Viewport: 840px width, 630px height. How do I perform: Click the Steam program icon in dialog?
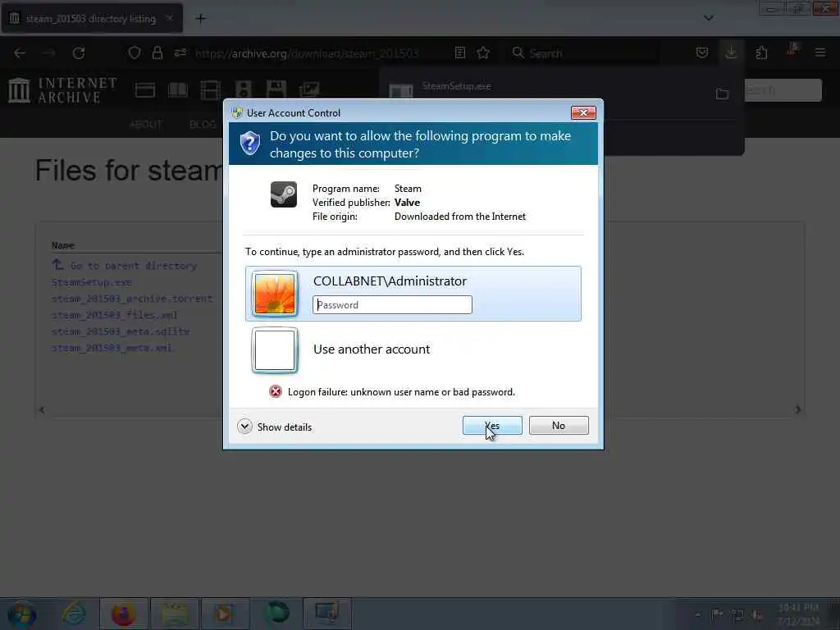click(x=283, y=194)
